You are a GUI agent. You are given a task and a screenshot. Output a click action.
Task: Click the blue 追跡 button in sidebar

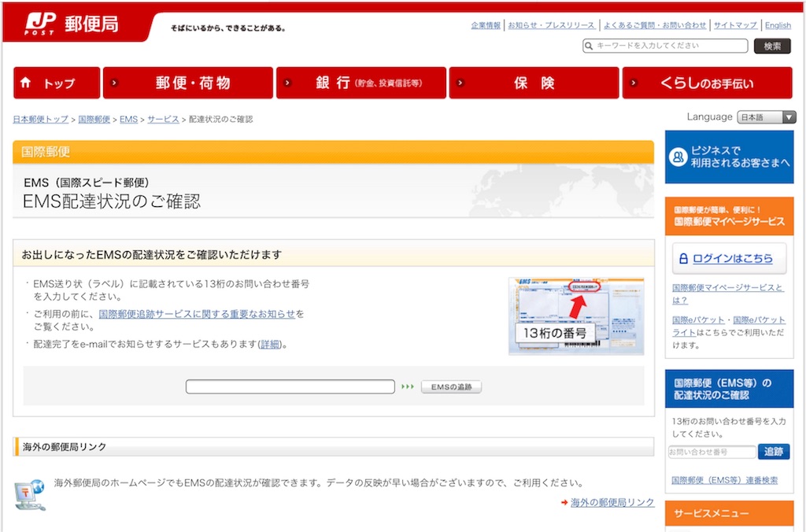[773, 452]
